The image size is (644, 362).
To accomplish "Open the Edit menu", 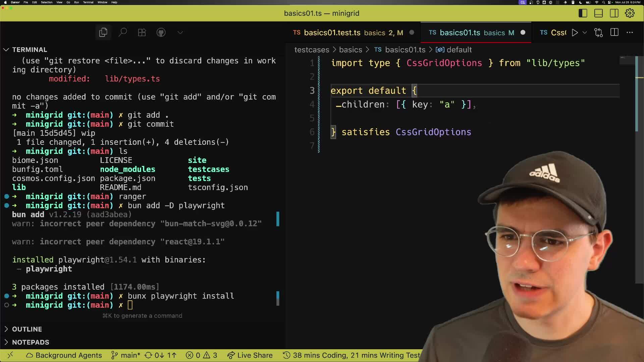I will [35, 2].
